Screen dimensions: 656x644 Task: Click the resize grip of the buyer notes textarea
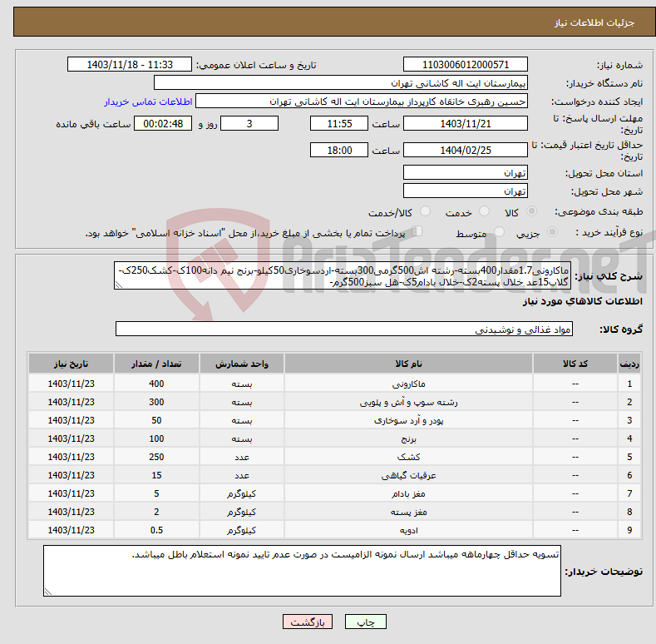click(47, 592)
